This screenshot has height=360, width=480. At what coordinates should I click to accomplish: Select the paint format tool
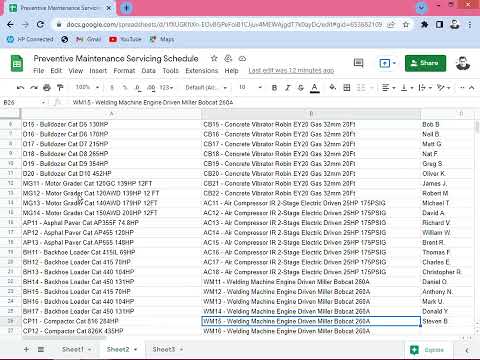pyautogui.click(x=60, y=88)
